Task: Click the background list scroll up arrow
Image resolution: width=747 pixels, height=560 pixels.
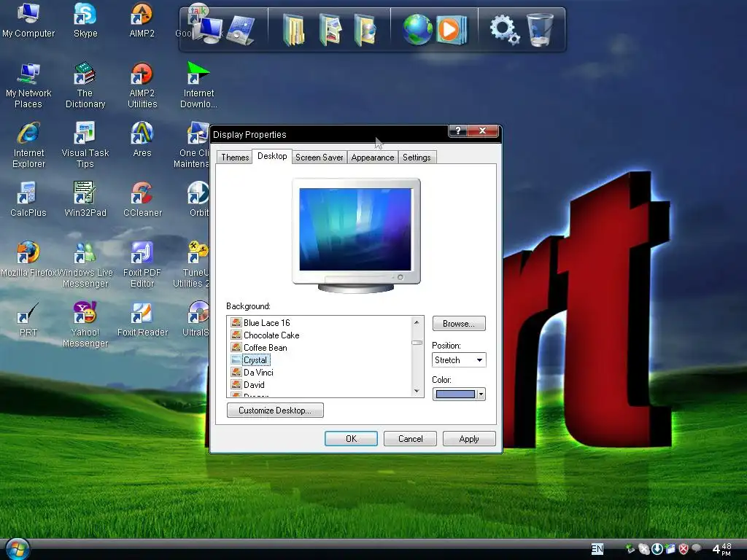Action: click(x=417, y=322)
